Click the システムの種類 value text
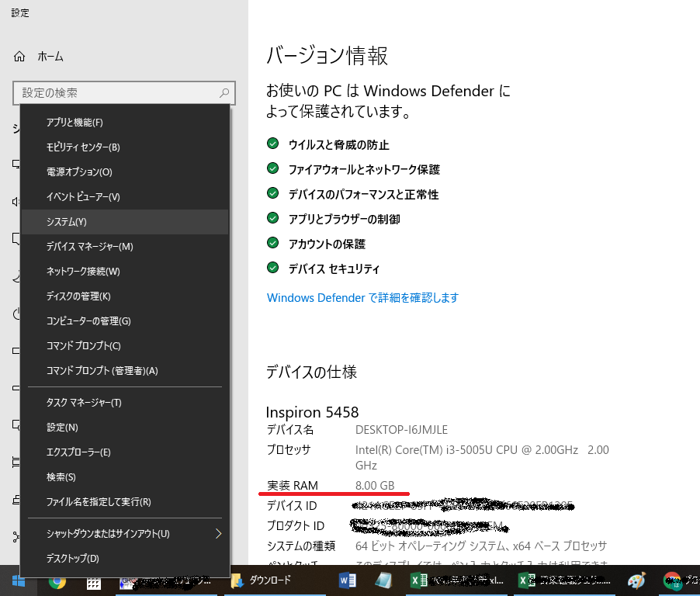 pyautogui.click(x=481, y=546)
